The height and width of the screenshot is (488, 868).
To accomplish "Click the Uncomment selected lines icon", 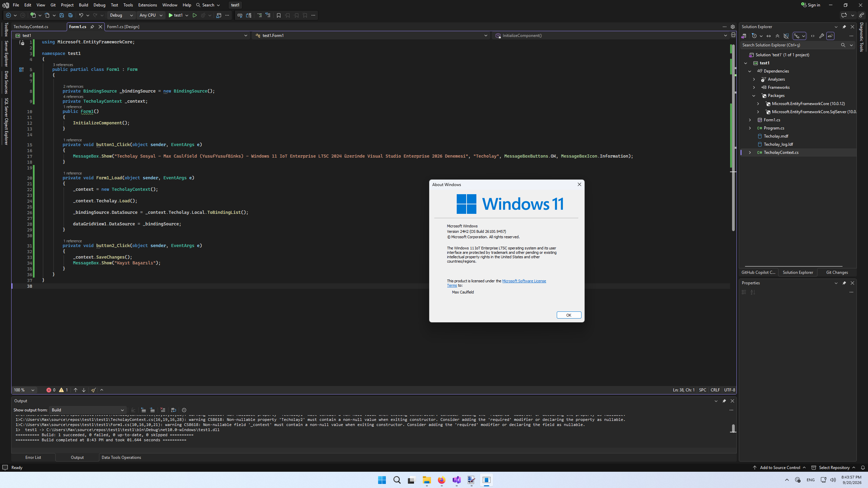I will coord(268,15).
